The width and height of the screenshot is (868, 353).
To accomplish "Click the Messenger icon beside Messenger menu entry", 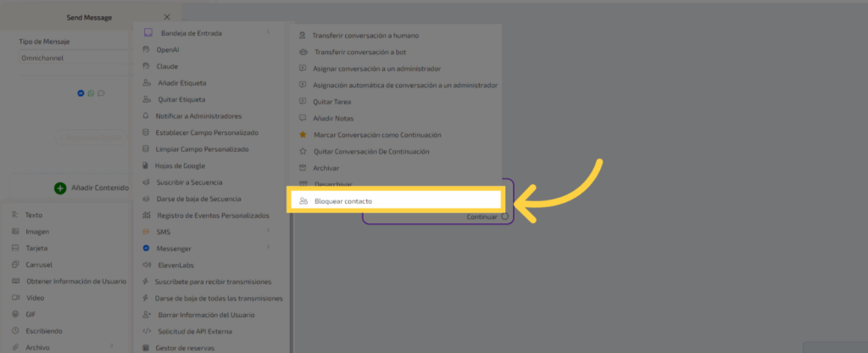I will pyautogui.click(x=147, y=248).
